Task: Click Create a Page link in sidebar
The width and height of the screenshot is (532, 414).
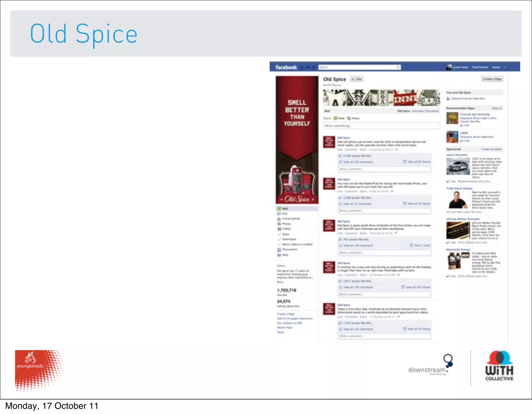Action: tap(286, 314)
